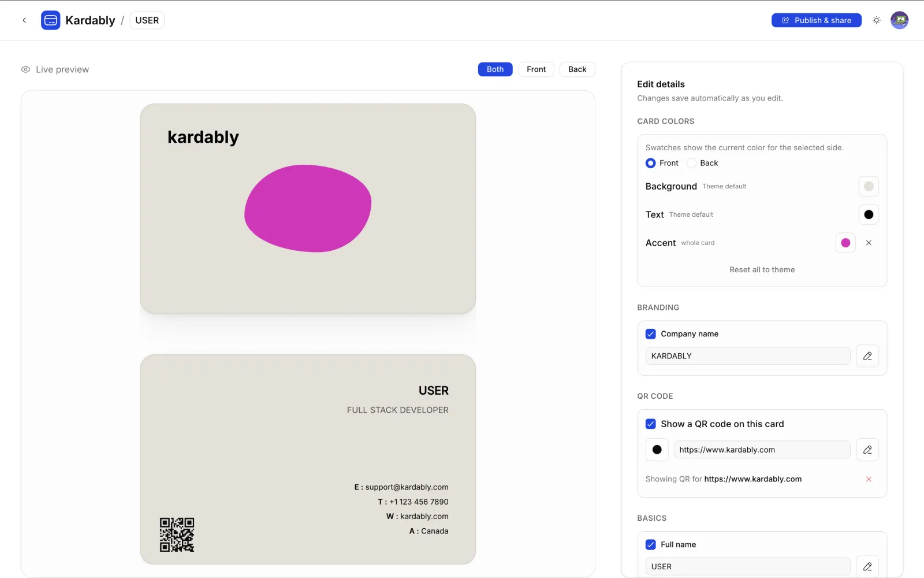Open the Accent color swatch

[x=845, y=243]
